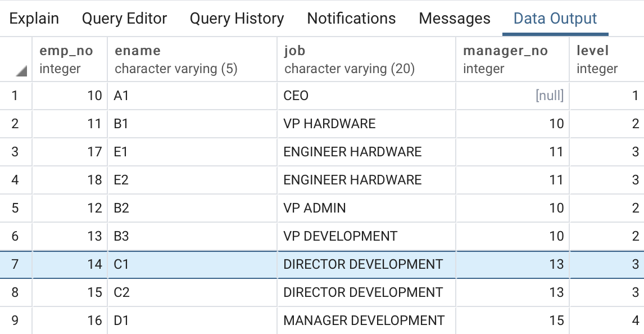Click the ename column header
Screen dimensions: 644x334
pos(192,60)
